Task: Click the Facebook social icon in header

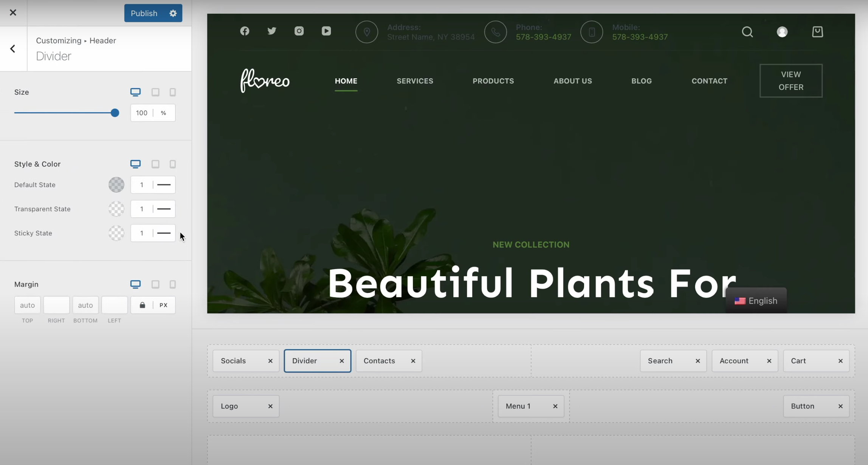Action: coord(245,31)
